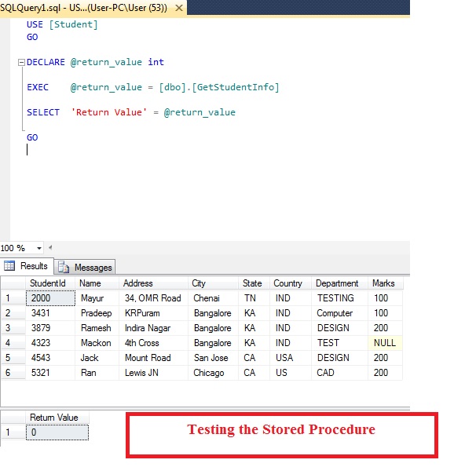Click the address cell Mount Road
The image size is (476, 467).
[153, 358]
